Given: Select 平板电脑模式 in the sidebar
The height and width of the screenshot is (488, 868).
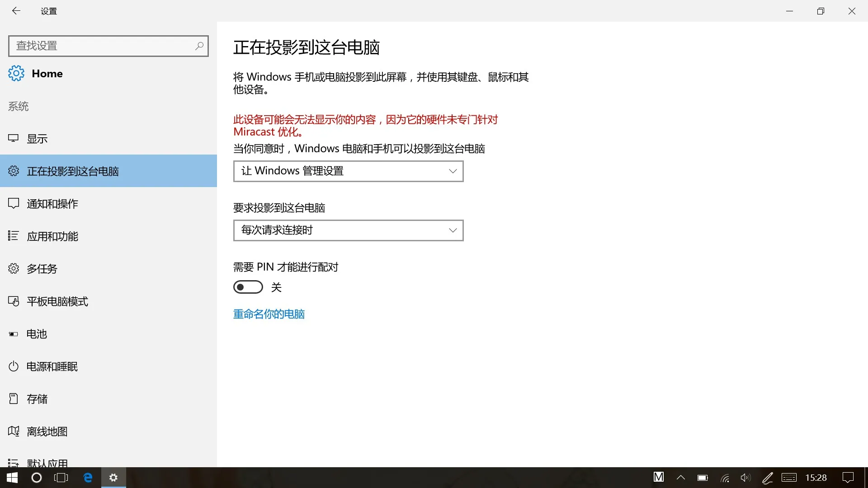Looking at the screenshot, I should 108,301.
